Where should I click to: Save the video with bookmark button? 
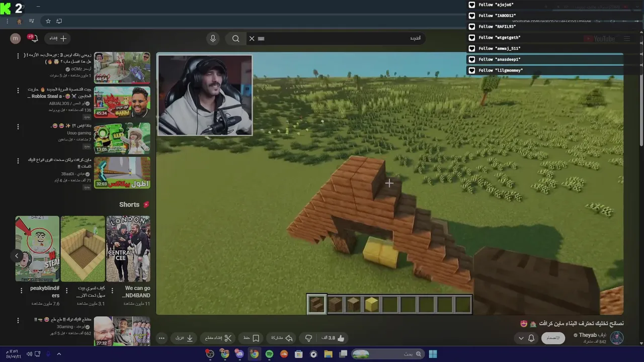tap(252, 338)
